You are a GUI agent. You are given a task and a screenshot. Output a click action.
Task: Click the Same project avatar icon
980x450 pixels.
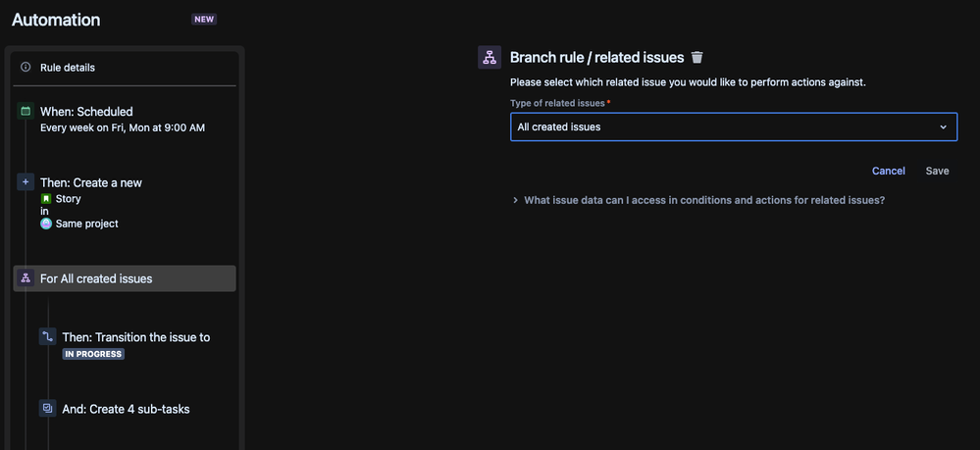[x=46, y=224]
